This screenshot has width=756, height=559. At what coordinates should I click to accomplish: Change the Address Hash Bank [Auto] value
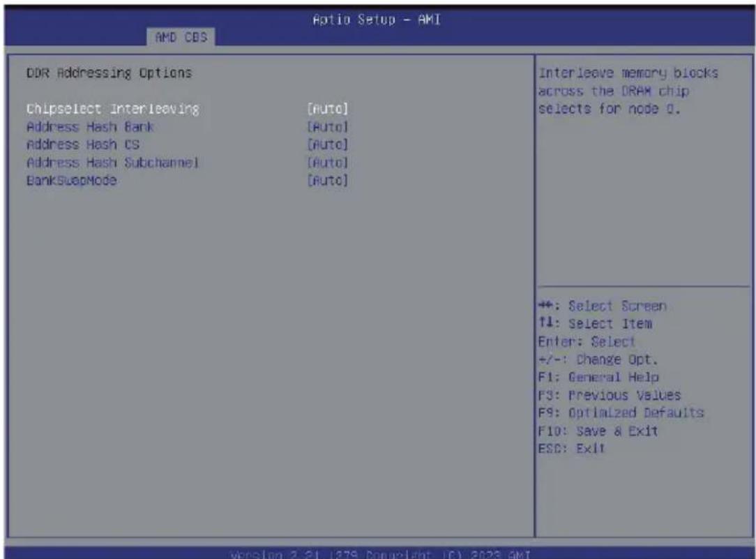[x=327, y=127]
